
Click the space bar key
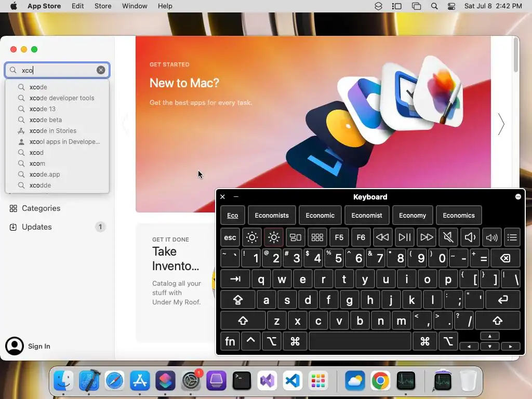[360, 341]
